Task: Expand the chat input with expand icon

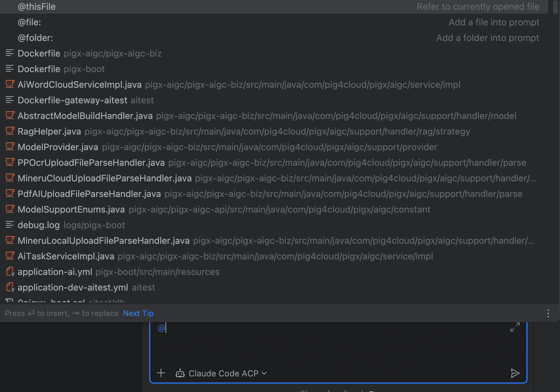Action: [x=515, y=327]
